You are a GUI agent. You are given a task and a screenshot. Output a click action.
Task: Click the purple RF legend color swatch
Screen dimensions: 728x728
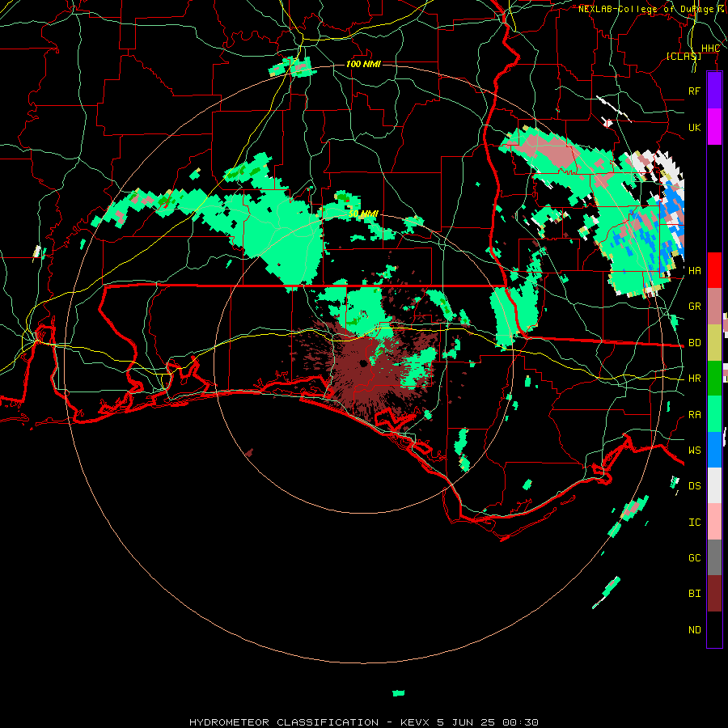pyautogui.click(x=714, y=91)
